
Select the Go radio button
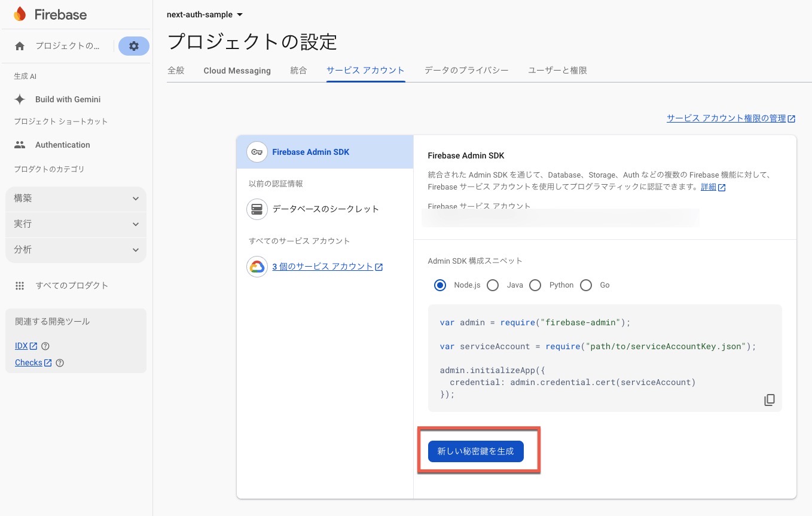(586, 285)
